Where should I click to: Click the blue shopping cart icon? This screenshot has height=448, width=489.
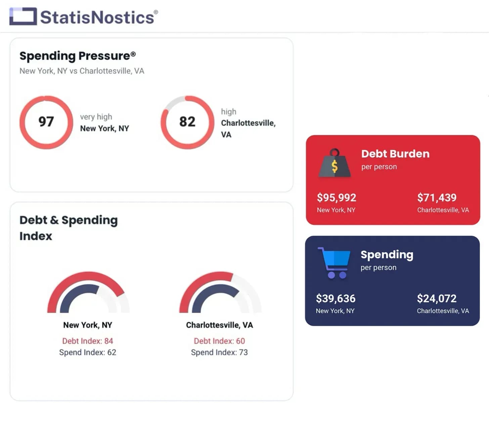[334, 263]
